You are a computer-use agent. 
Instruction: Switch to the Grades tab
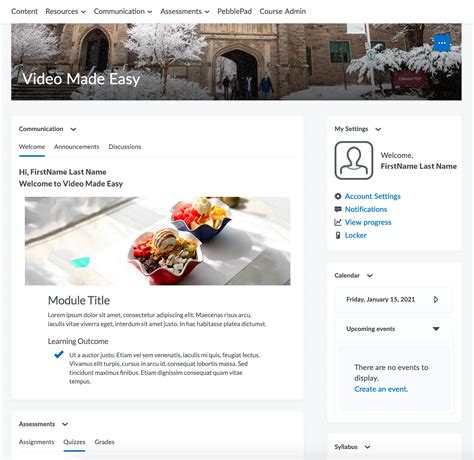104,442
